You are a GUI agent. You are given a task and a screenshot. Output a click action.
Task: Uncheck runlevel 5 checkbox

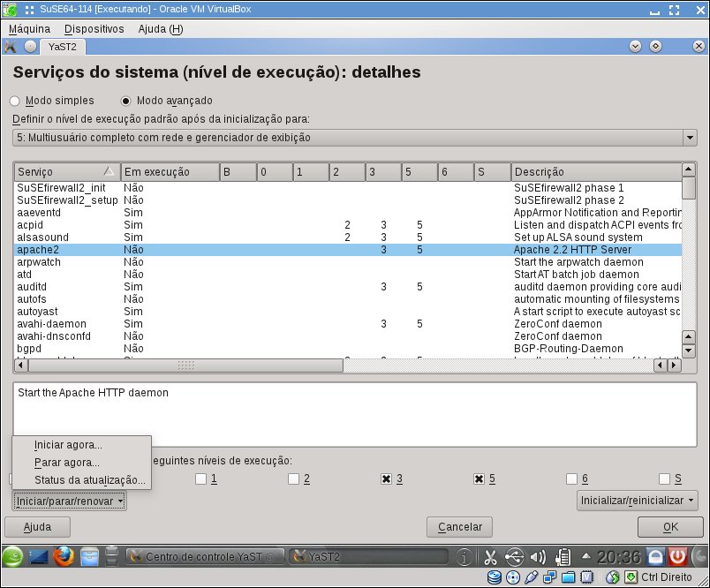point(479,479)
